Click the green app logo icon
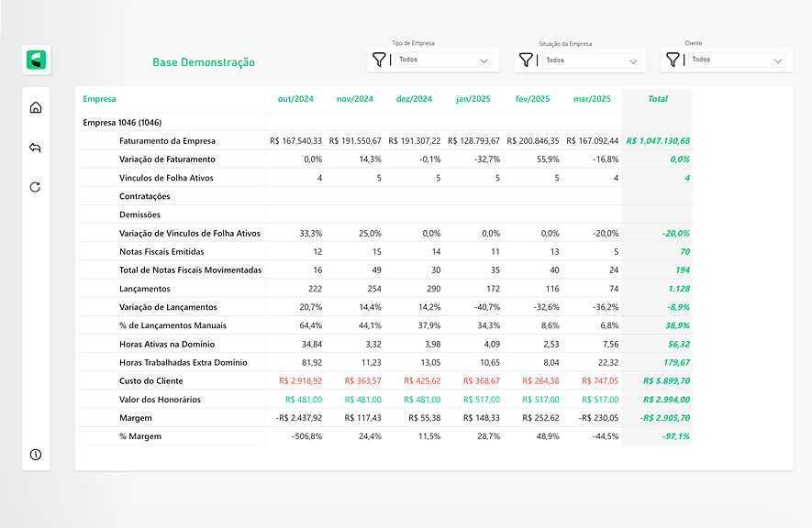This screenshot has width=812, height=528. 37,60
